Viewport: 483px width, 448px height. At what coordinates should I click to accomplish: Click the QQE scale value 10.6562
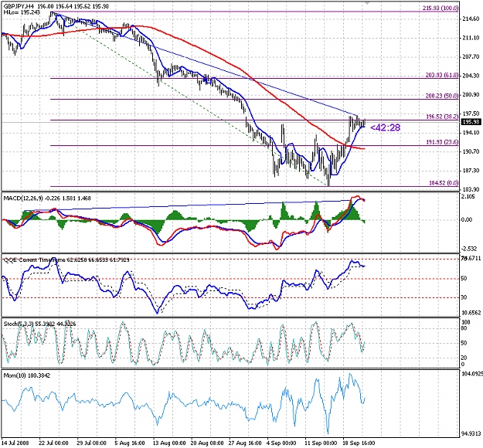[471, 313]
